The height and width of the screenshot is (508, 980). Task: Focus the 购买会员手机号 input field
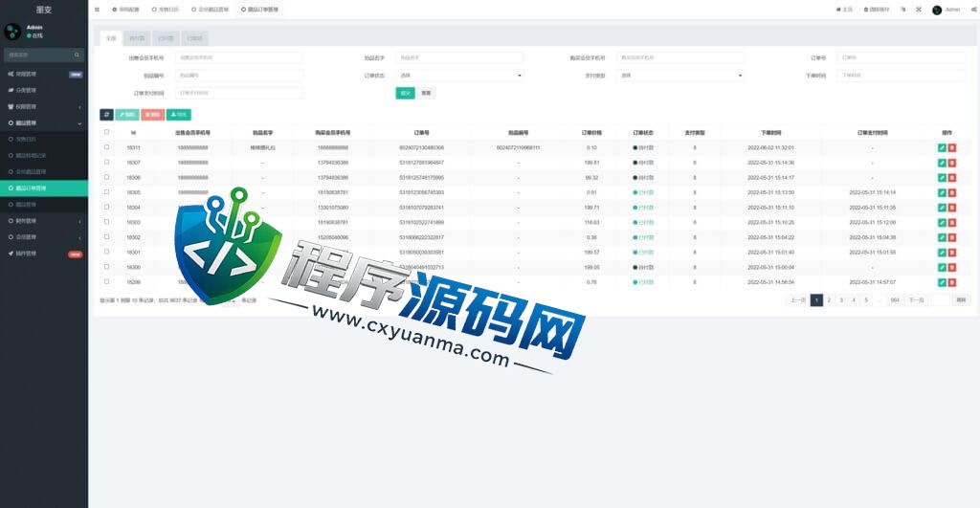coord(680,57)
